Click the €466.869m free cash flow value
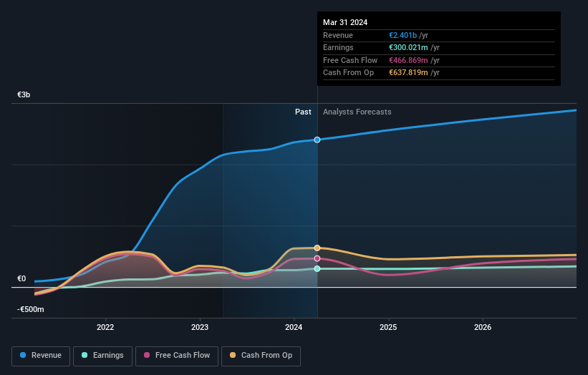 click(408, 60)
